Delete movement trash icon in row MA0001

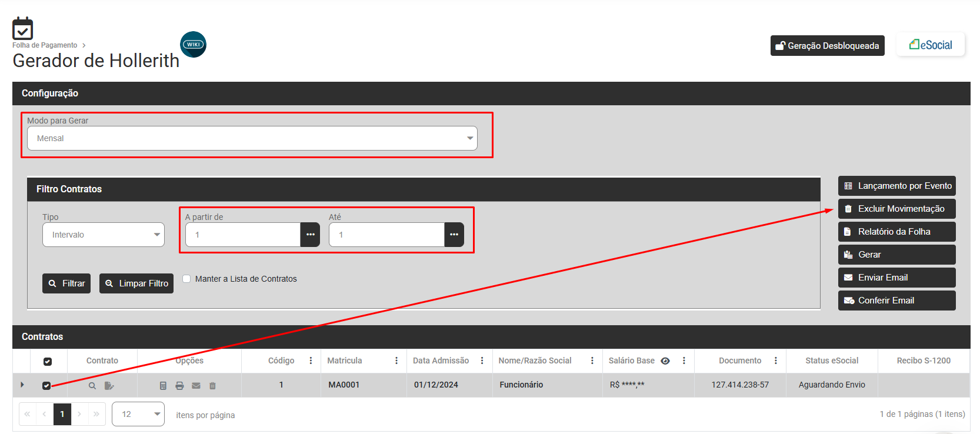click(212, 386)
